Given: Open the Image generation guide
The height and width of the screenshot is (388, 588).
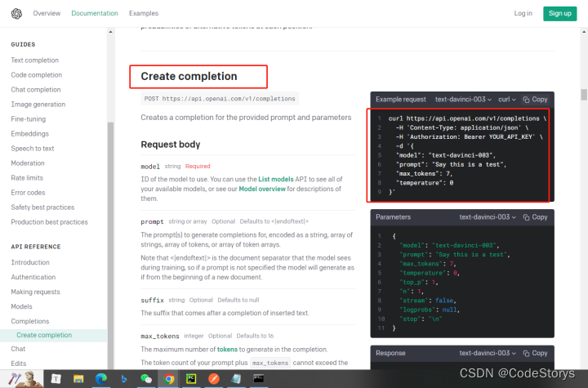Looking at the screenshot, I should pos(38,105).
